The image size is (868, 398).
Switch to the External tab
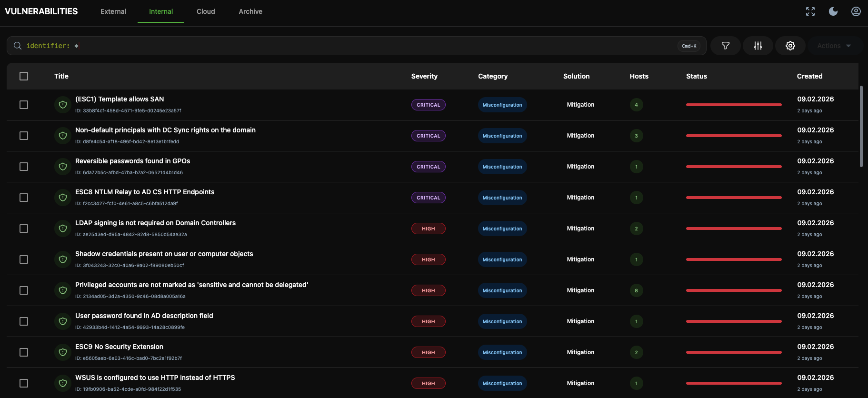click(x=113, y=11)
